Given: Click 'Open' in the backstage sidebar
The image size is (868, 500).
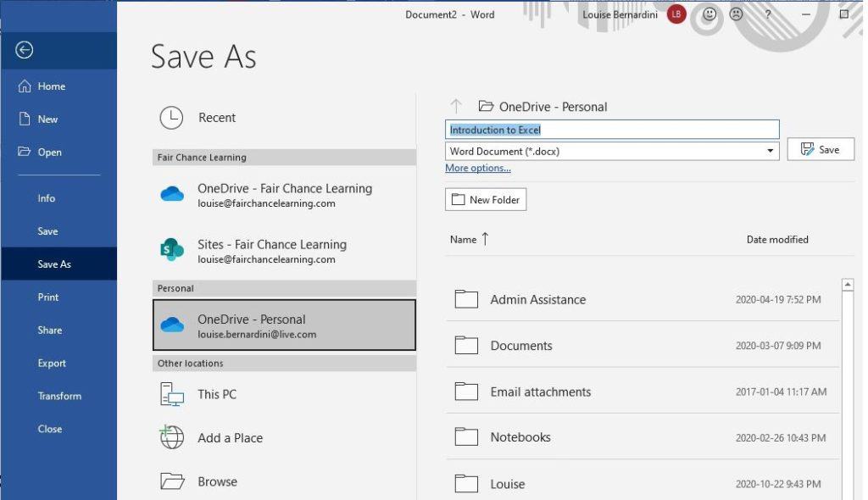Looking at the screenshot, I should click(50, 152).
